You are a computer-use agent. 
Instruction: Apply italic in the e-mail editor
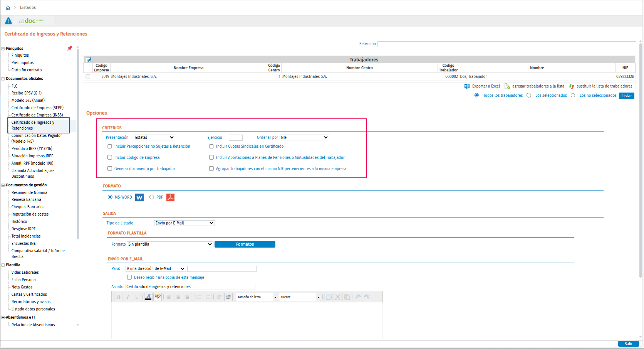(x=127, y=297)
